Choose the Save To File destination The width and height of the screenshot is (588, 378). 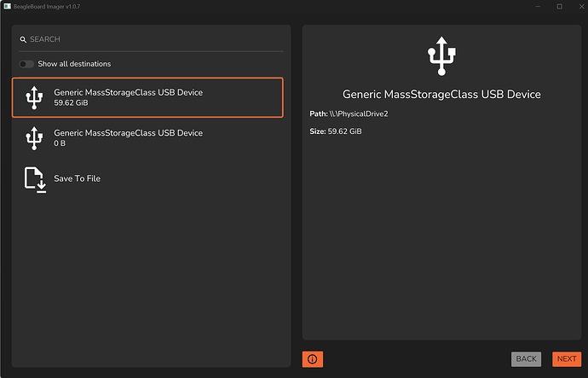(x=147, y=178)
